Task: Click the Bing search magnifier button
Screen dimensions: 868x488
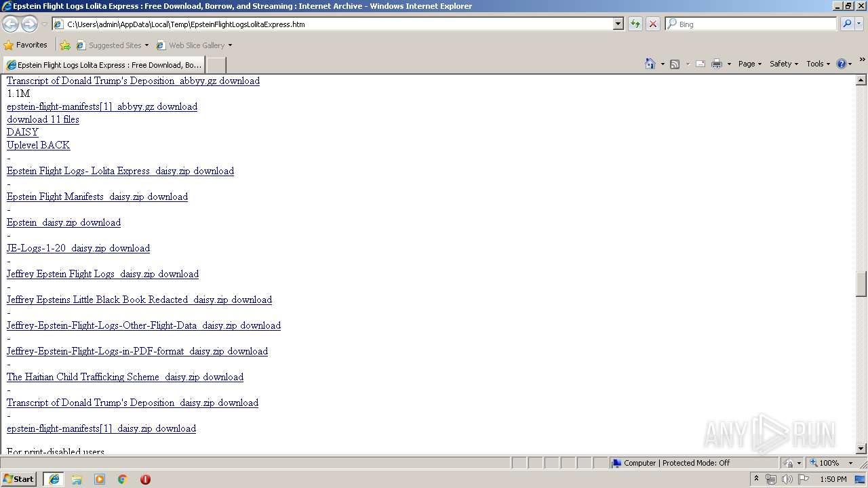Action: click(846, 24)
